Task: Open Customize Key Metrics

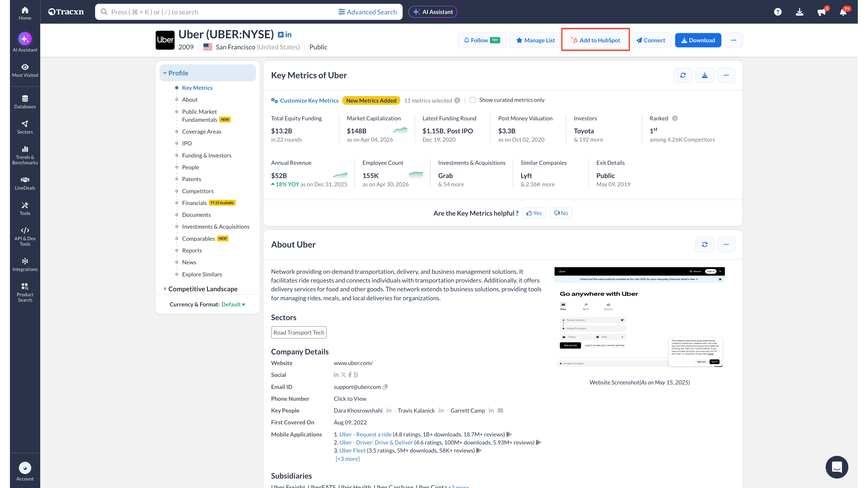Action: tap(305, 100)
